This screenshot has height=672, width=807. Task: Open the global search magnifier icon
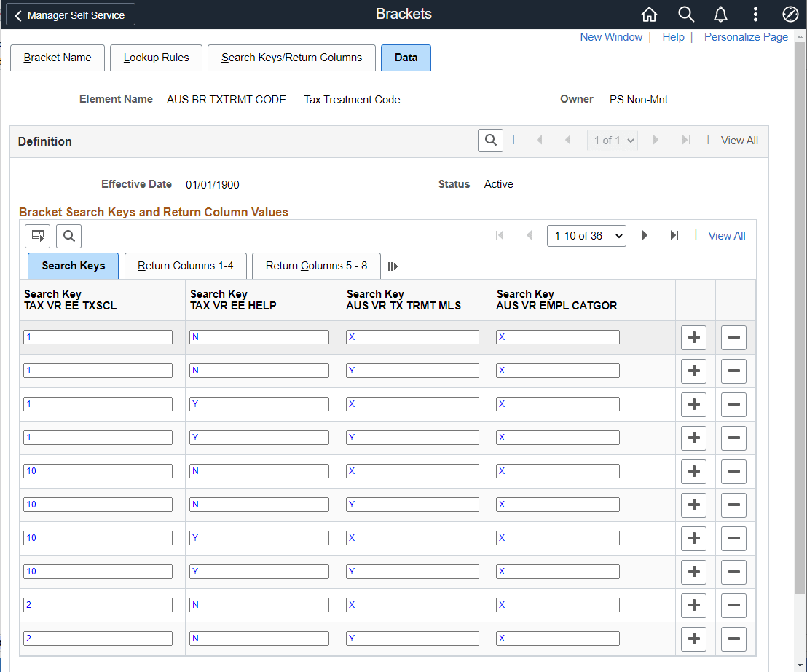(685, 15)
